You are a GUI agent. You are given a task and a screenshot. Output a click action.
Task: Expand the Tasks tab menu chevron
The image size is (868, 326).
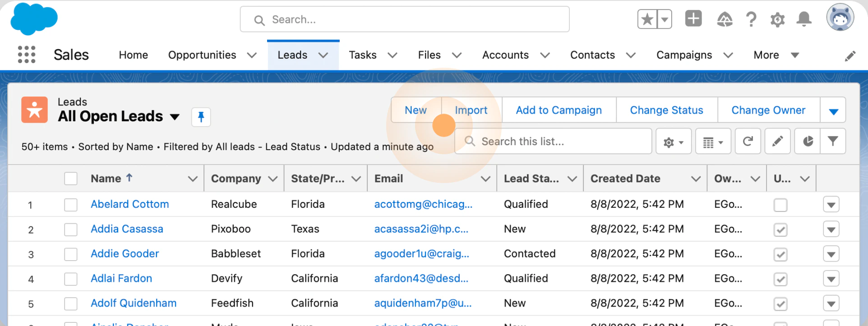pos(392,55)
